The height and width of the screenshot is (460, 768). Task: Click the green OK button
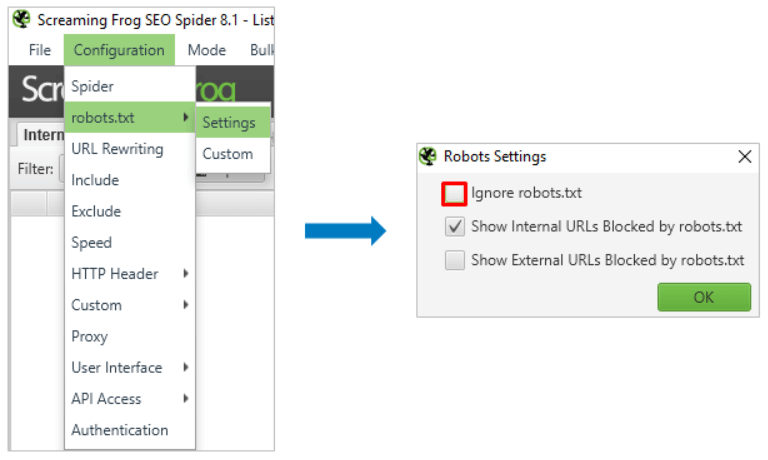click(704, 297)
